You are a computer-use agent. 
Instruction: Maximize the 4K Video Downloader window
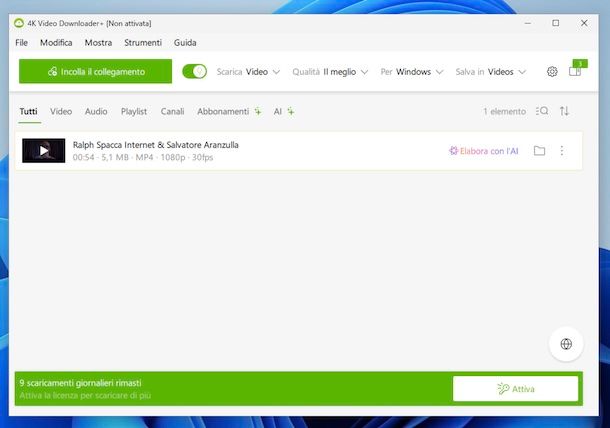(x=556, y=23)
